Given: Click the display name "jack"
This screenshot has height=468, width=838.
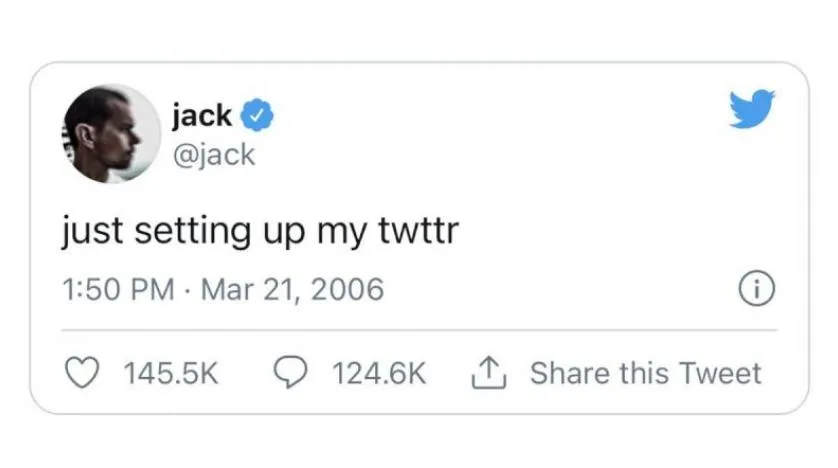Looking at the screenshot, I should pyautogui.click(x=202, y=116).
